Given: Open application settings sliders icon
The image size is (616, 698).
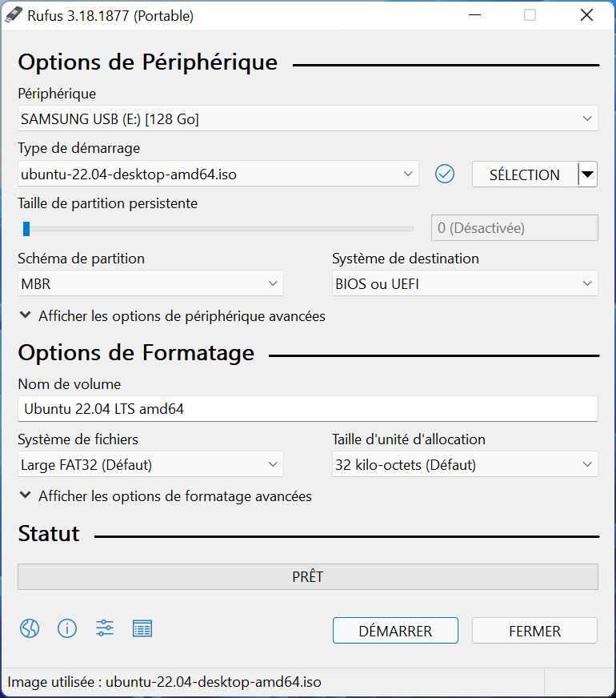Looking at the screenshot, I should coord(105,628).
